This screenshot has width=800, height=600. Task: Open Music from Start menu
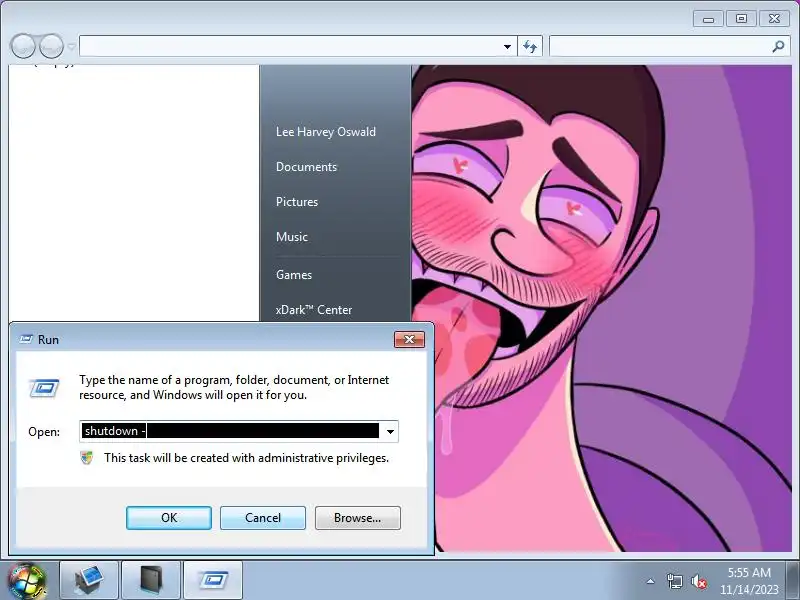tap(292, 237)
